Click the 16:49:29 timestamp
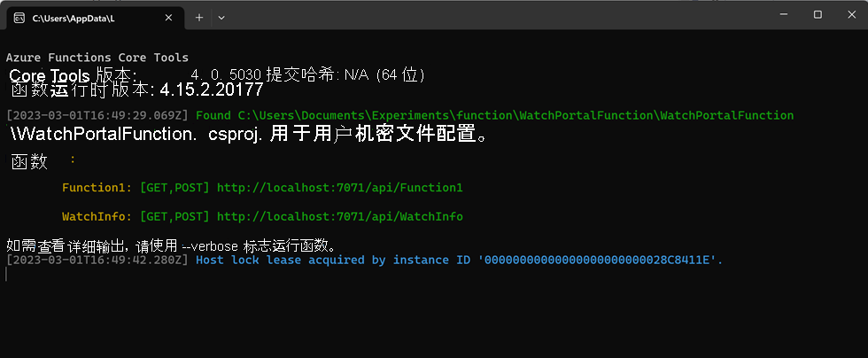This screenshot has height=358, width=868. [x=97, y=115]
